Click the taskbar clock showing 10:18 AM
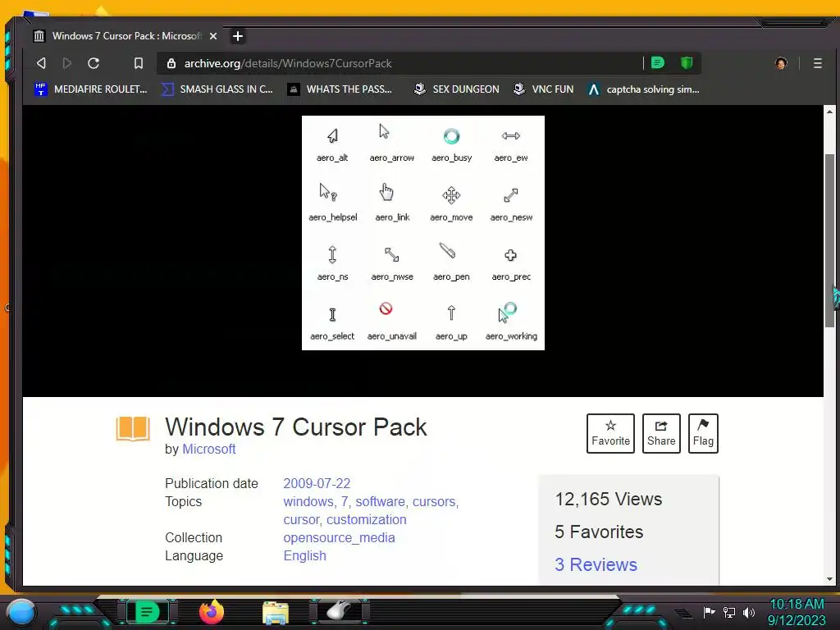Screen dimensions: 840x630 tap(797, 612)
